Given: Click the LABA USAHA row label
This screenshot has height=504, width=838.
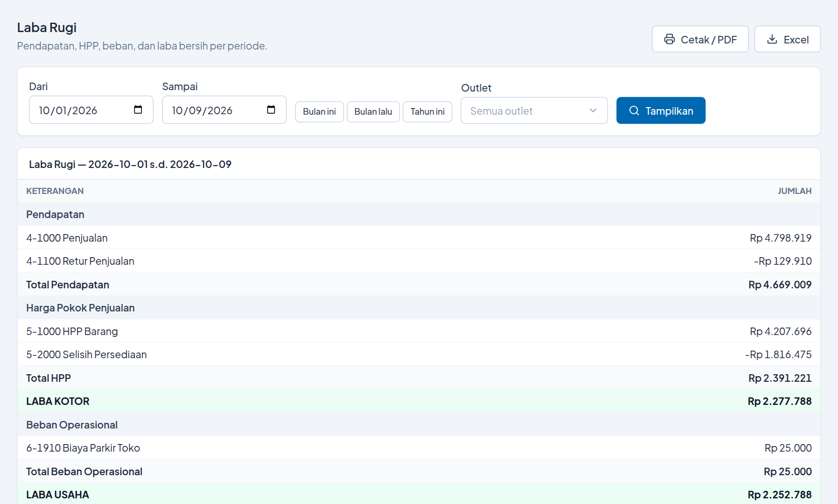Looking at the screenshot, I should point(58,495).
